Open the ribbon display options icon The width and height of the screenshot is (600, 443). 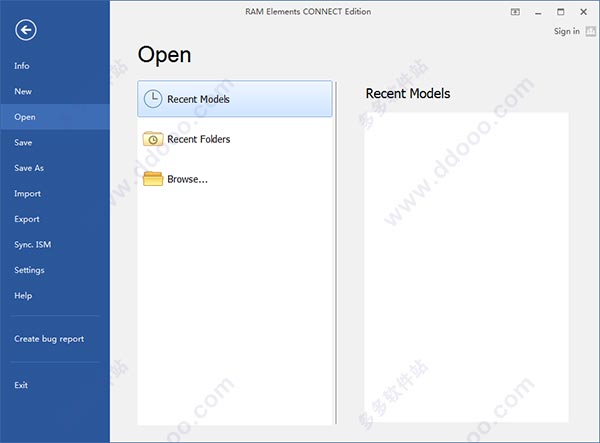click(x=515, y=12)
